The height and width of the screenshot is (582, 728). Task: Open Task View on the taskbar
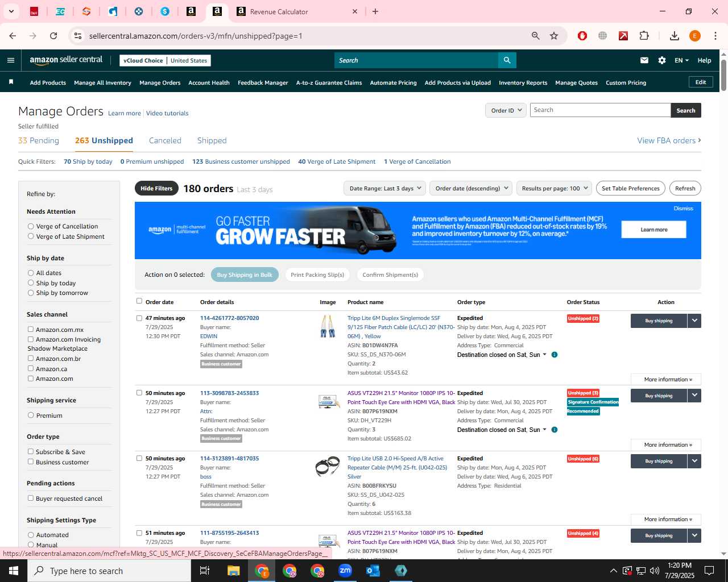coord(205,571)
